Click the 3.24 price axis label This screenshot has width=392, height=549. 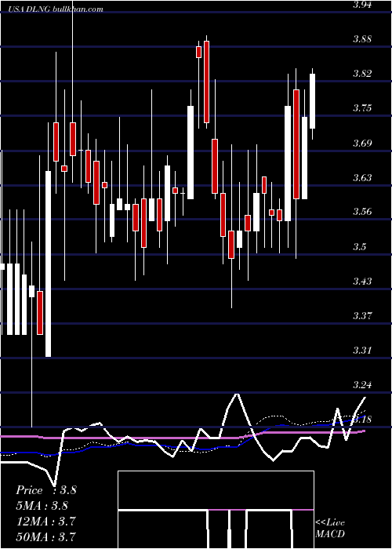pyautogui.click(x=364, y=385)
